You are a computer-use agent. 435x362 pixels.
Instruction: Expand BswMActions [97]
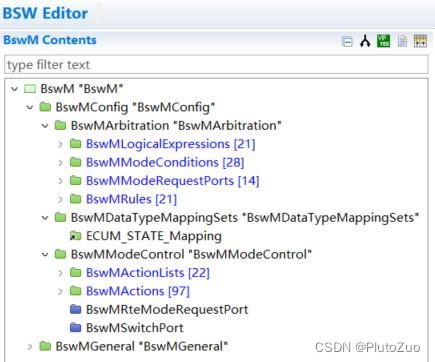60,291
